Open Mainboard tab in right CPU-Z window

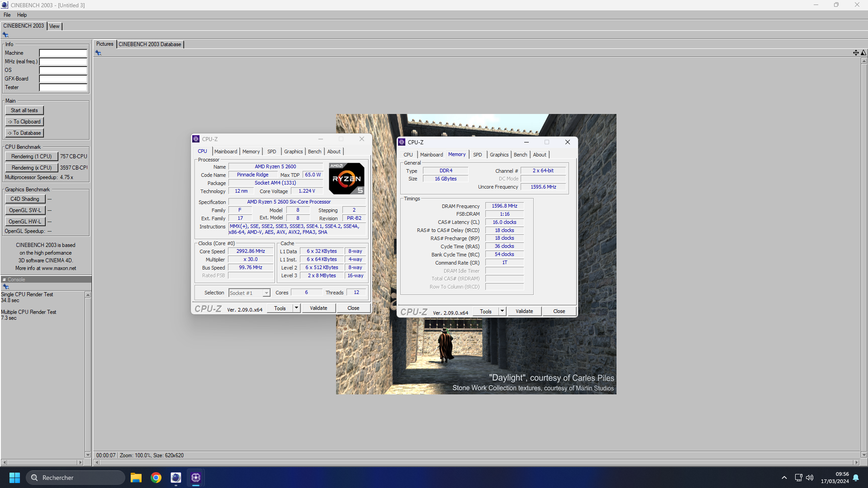(432, 155)
